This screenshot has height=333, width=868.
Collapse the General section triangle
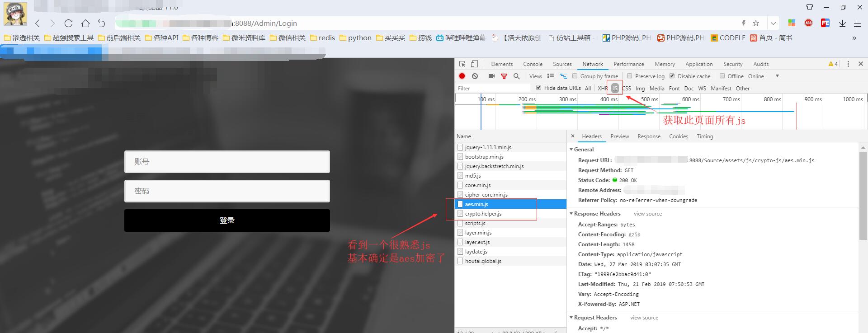point(571,149)
